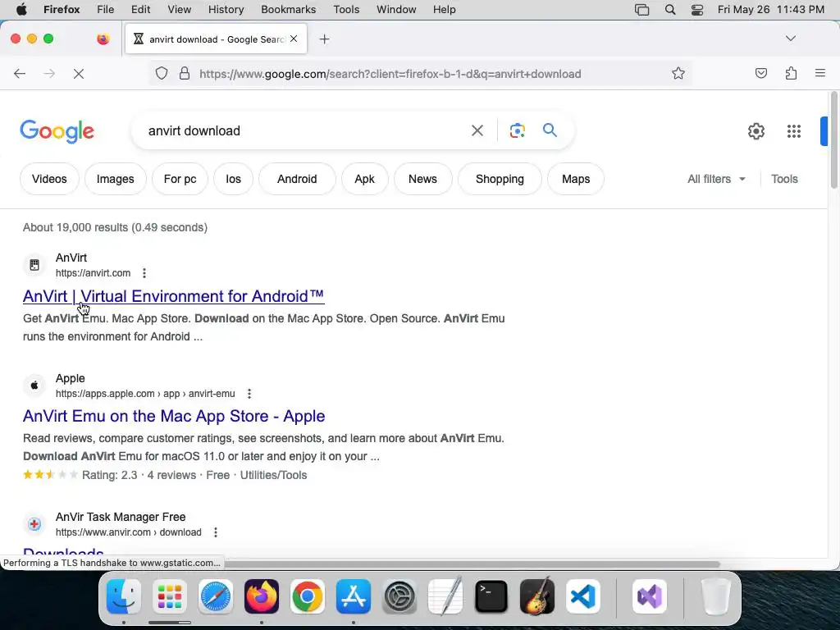Click the vertical page scrollbar thumb
This screenshot has height=630, width=840.
(833, 140)
